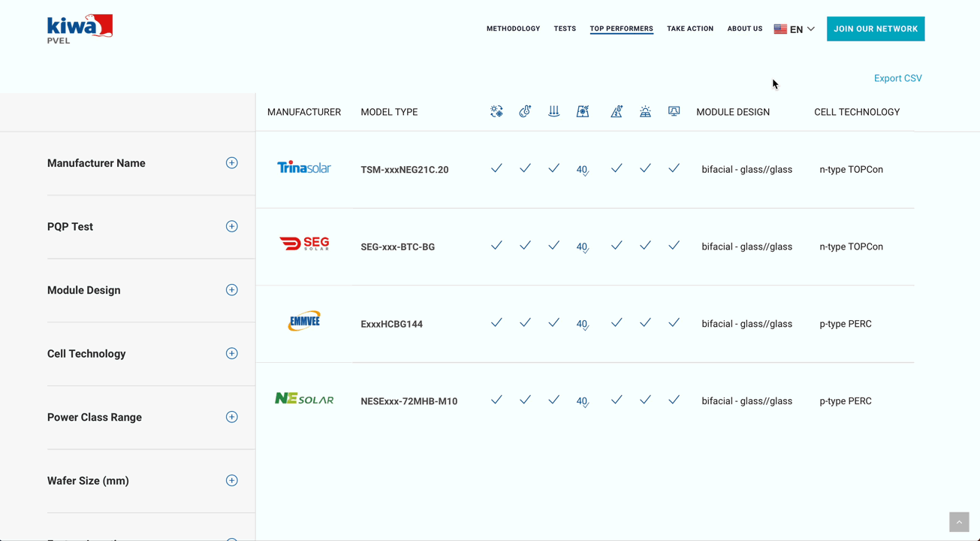Click the Trina Solar manufacturer logo

(x=304, y=168)
